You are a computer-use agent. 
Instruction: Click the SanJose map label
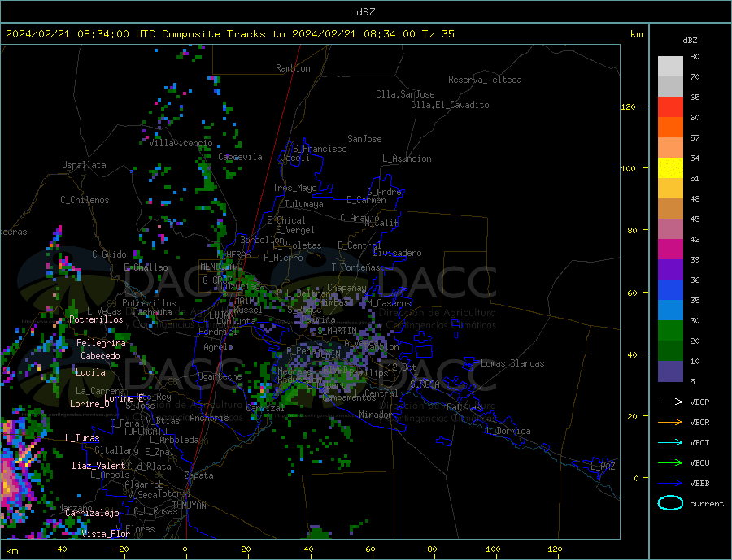[364, 139]
